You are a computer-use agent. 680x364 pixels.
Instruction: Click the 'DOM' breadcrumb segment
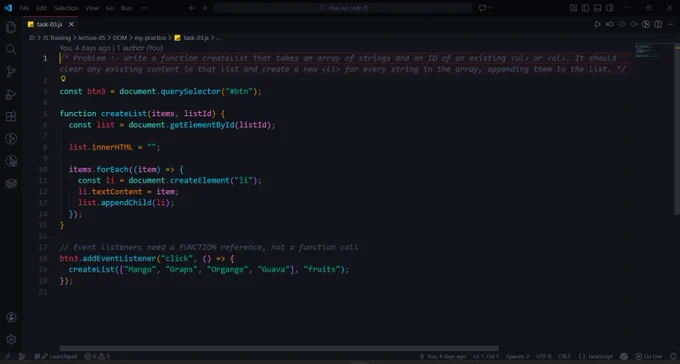120,38
